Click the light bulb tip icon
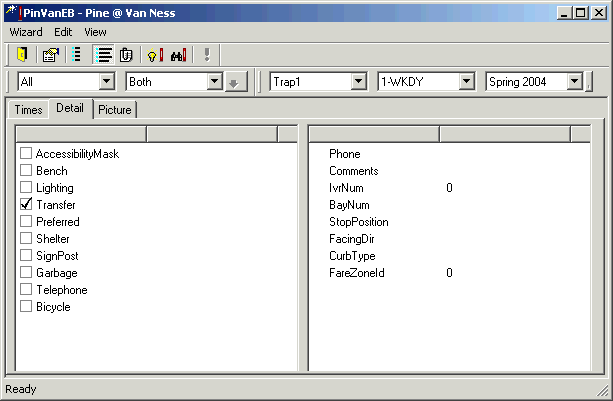Screen dimensions: 613x401 pos(154,54)
